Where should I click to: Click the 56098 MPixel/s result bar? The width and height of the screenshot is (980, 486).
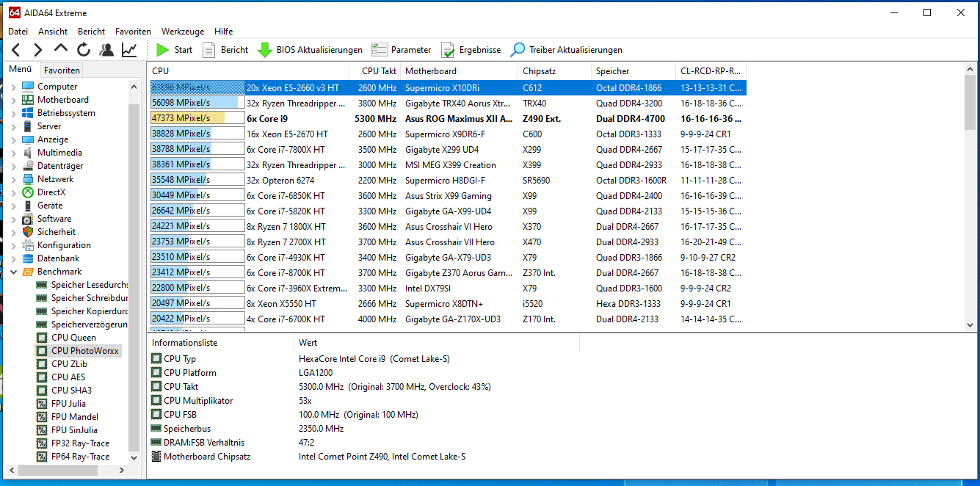click(x=197, y=103)
